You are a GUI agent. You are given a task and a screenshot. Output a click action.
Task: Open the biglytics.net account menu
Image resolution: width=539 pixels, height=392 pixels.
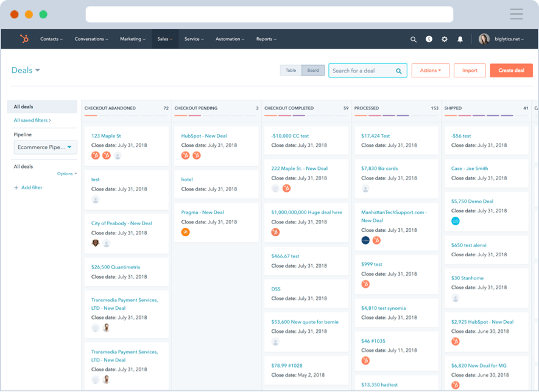[x=509, y=39]
